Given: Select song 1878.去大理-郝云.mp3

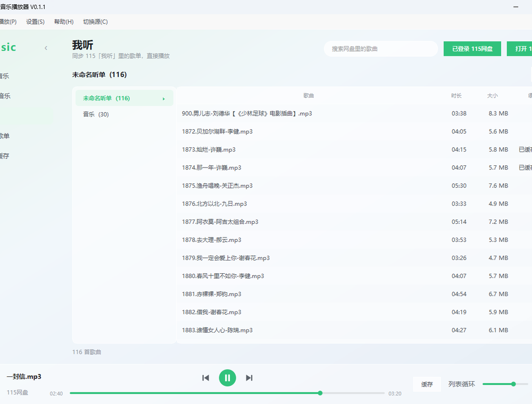Looking at the screenshot, I should [354, 240].
